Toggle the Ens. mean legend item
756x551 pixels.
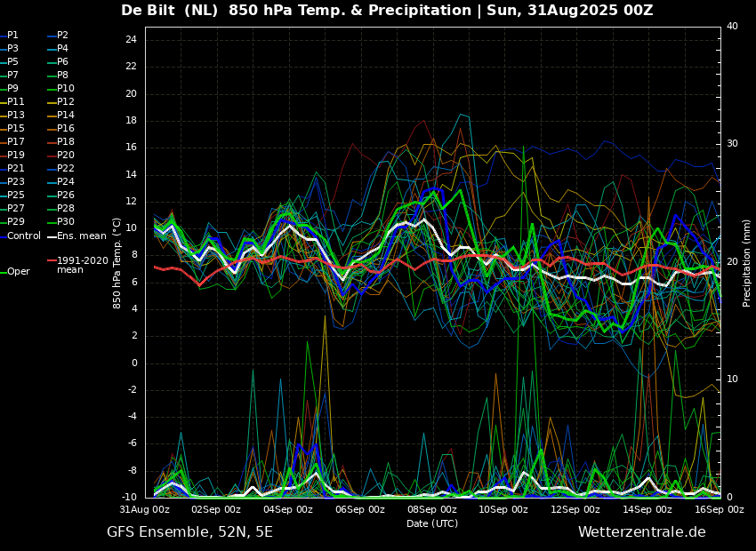click(x=81, y=236)
